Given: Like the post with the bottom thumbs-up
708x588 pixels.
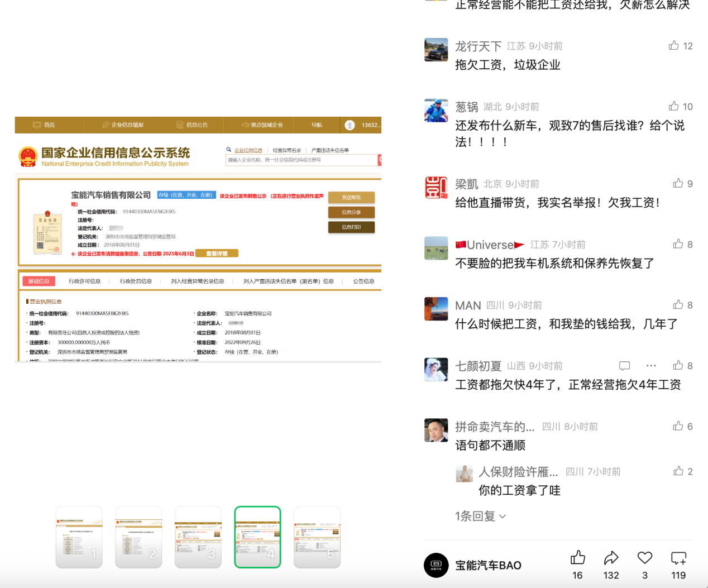Looking at the screenshot, I should [578, 557].
